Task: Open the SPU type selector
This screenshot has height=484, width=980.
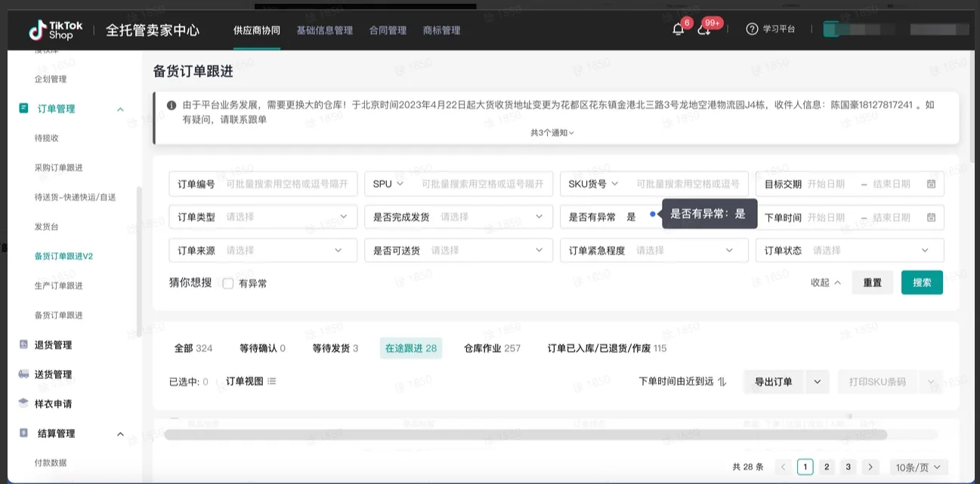Action: pyautogui.click(x=388, y=183)
